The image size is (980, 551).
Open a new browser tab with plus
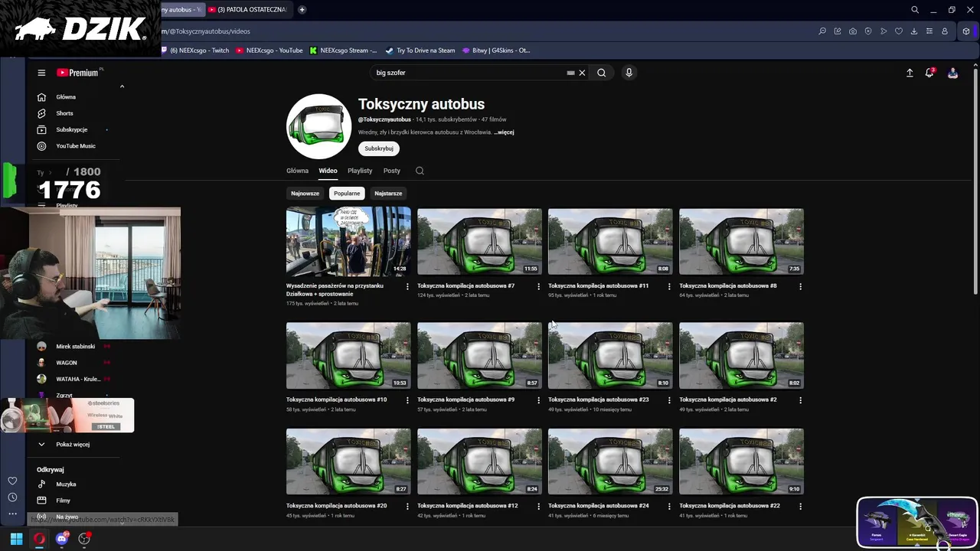point(302,10)
